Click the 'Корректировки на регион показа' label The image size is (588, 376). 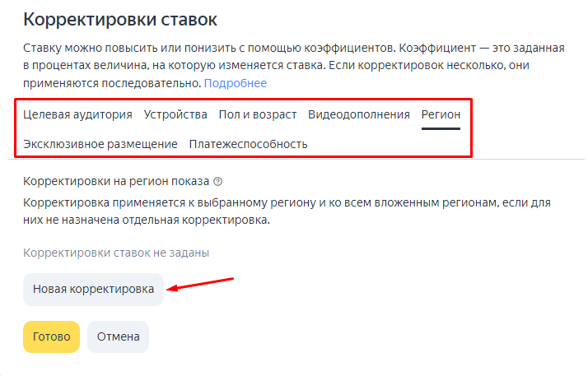(x=116, y=182)
